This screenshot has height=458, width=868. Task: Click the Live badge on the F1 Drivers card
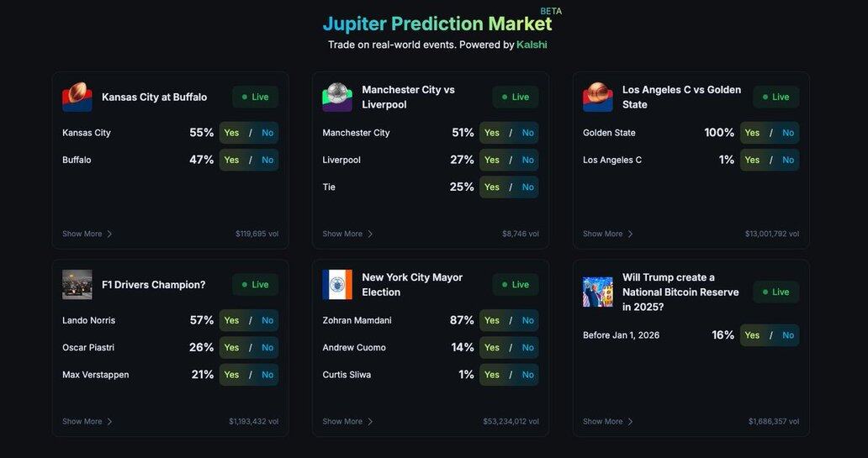[255, 285]
